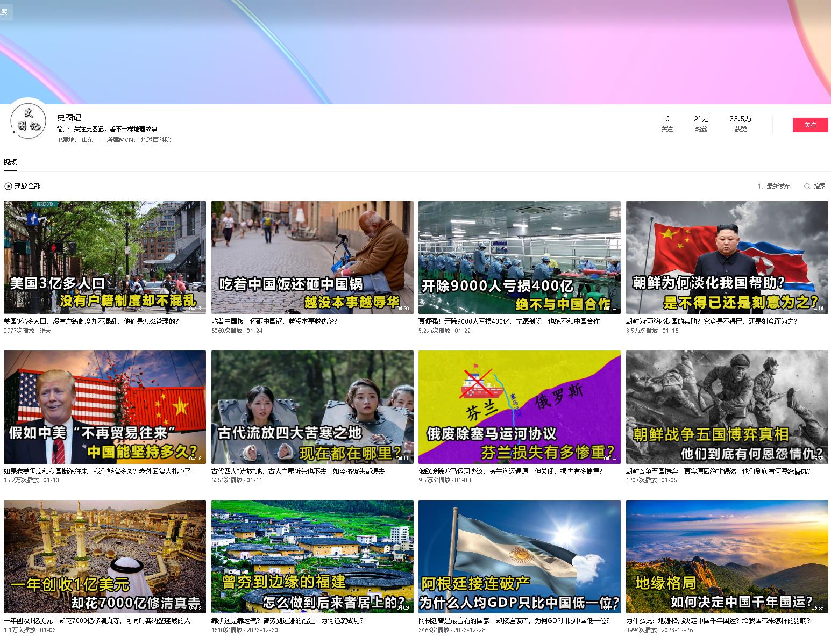Open the 朝鲜为何淡化我国帮助 video thumbnail
The width and height of the screenshot is (831, 644).
pyautogui.click(x=727, y=257)
